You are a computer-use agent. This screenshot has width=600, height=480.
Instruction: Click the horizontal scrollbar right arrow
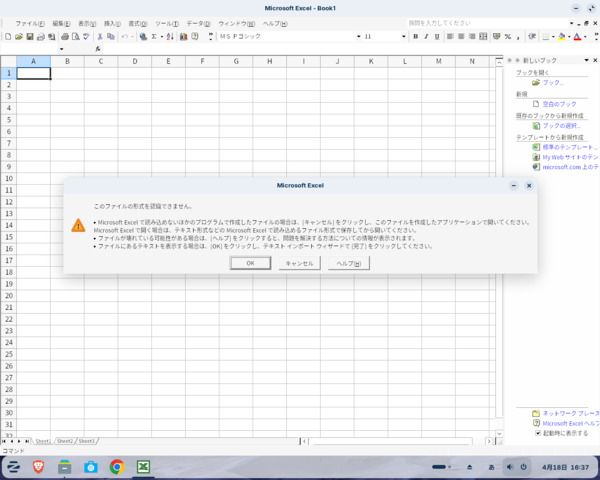pyautogui.click(x=489, y=441)
